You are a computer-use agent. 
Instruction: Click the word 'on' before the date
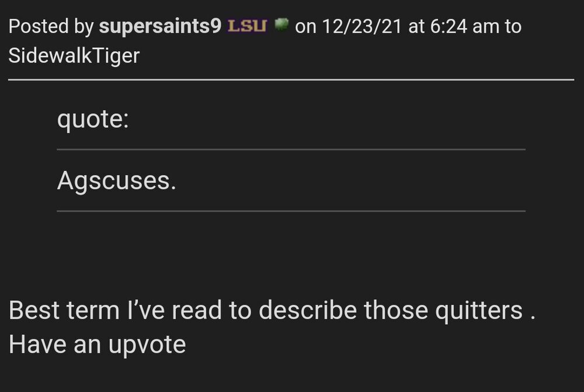tap(305, 27)
